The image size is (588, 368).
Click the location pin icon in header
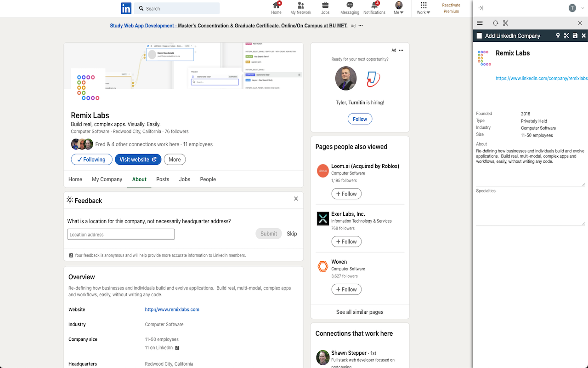coord(558,35)
